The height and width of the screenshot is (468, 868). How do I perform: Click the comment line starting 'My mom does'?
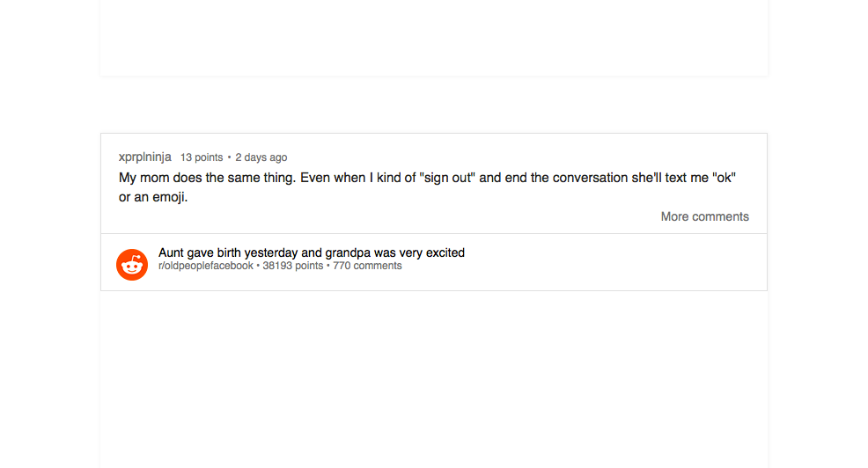coord(427,178)
